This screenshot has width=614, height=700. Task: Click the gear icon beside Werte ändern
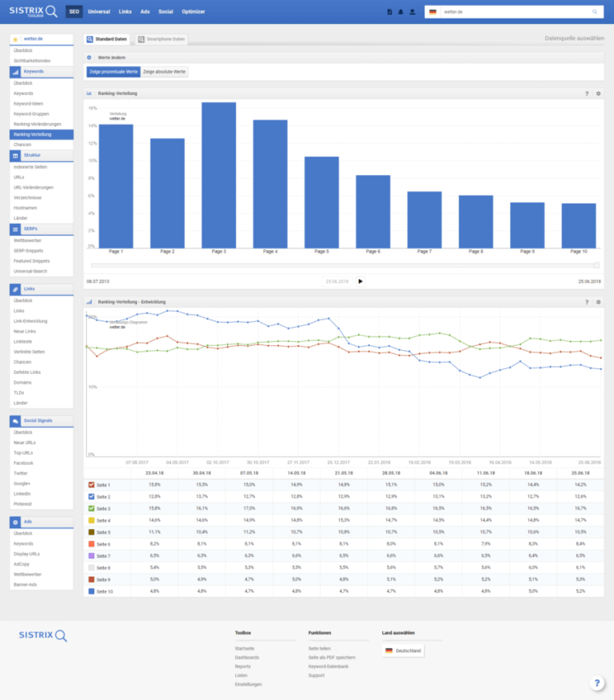click(90, 58)
